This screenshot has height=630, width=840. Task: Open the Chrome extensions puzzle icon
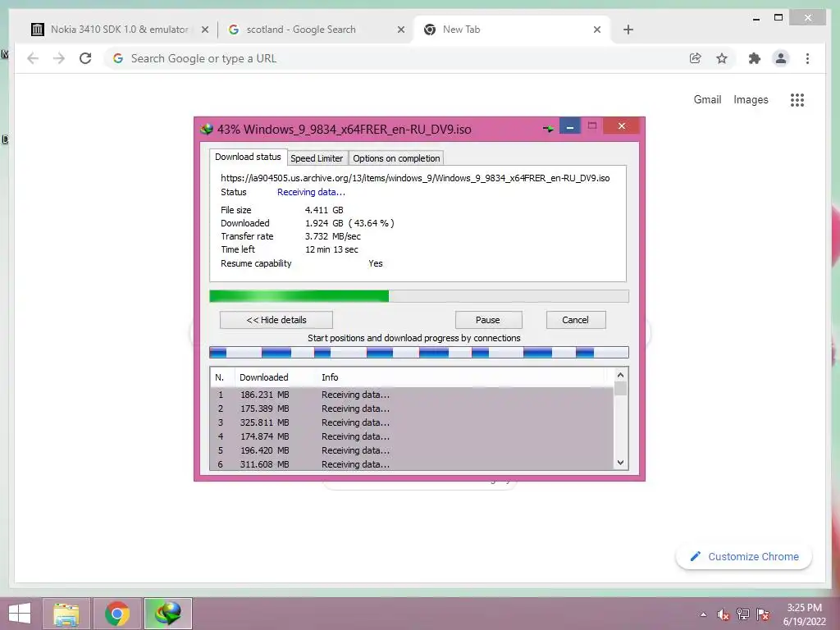755,58
